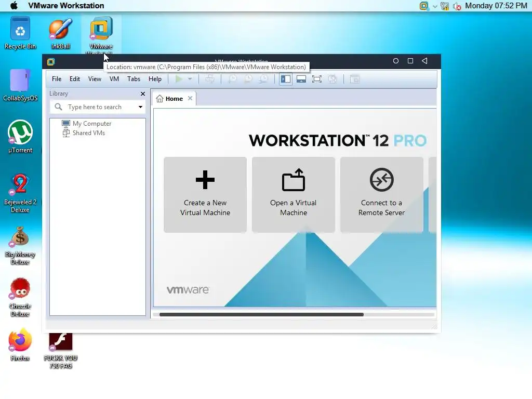Close the Library panel
Viewport: 532px width, 399px height.
click(143, 94)
